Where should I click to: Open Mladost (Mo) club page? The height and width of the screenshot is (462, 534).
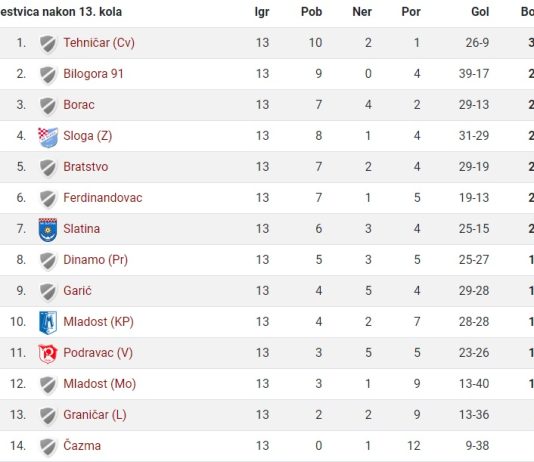click(x=100, y=384)
